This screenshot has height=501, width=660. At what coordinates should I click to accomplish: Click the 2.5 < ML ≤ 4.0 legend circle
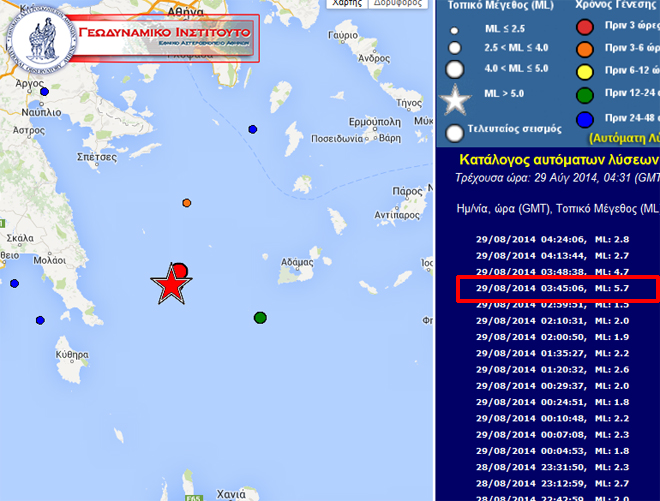tap(455, 48)
